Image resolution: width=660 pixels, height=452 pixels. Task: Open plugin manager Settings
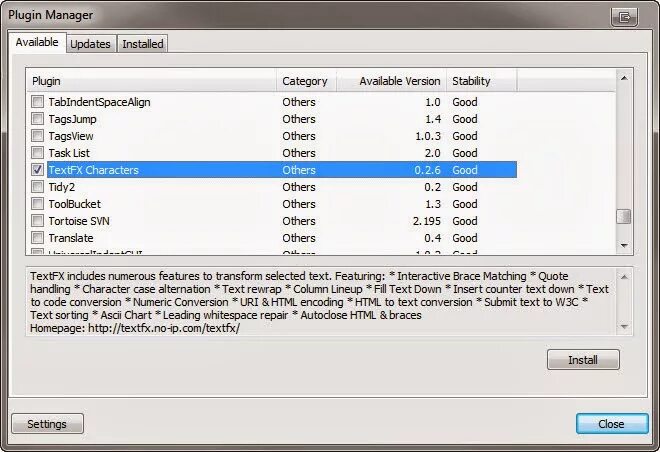47,424
